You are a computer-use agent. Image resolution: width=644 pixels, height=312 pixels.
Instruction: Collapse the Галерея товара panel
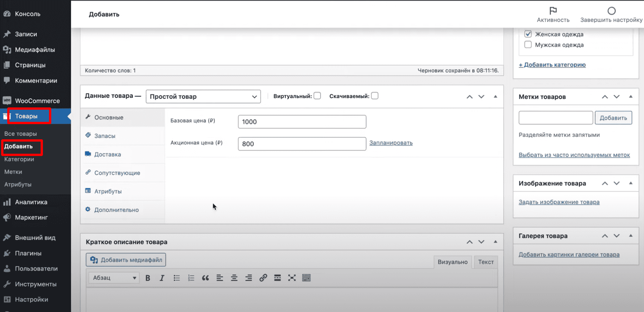[x=631, y=235]
